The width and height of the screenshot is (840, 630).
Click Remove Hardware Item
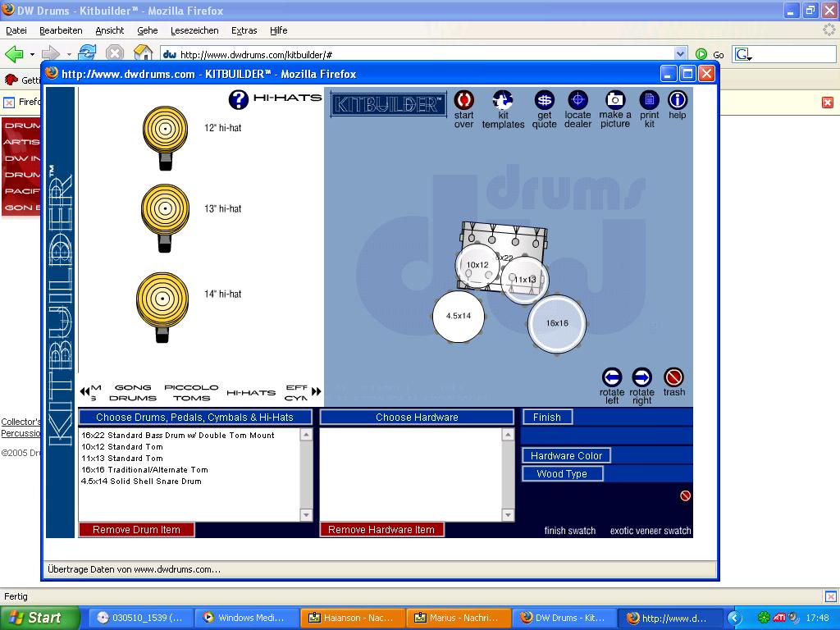click(x=381, y=530)
